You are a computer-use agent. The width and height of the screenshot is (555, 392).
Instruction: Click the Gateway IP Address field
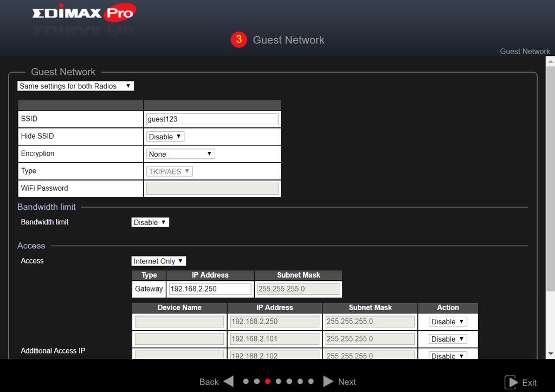pyautogui.click(x=210, y=289)
